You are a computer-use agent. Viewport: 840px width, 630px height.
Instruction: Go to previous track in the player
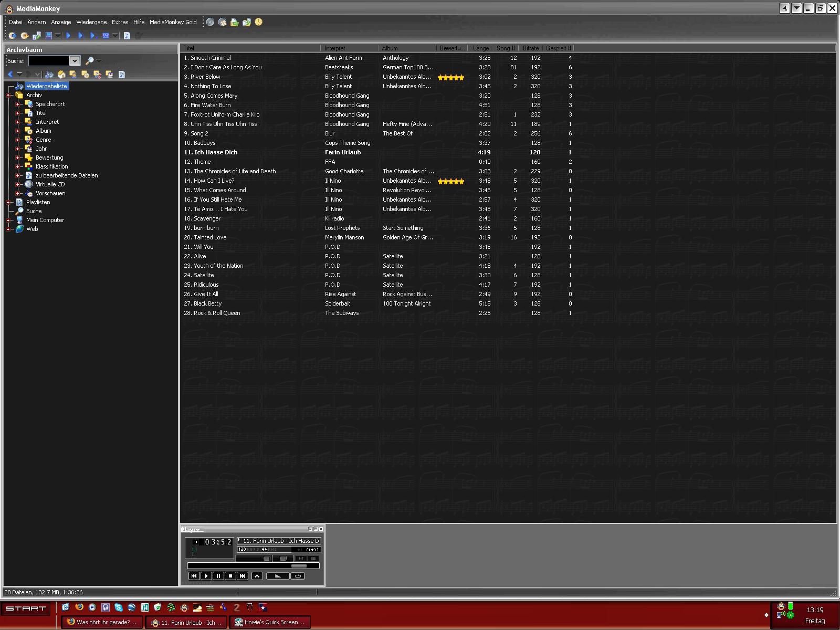click(194, 576)
